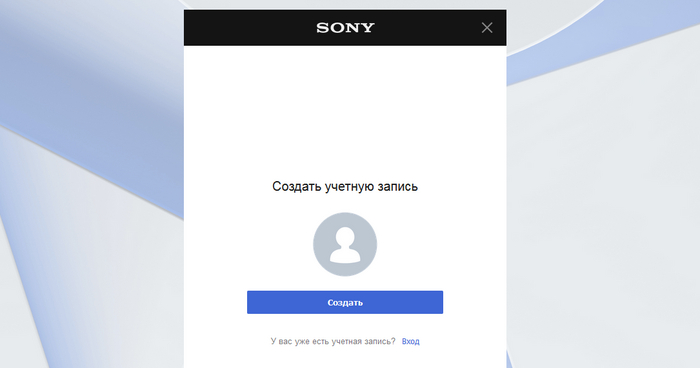Click the Sony wordmark at top
Image resolution: width=700 pixels, height=368 pixels.
coord(345,28)
